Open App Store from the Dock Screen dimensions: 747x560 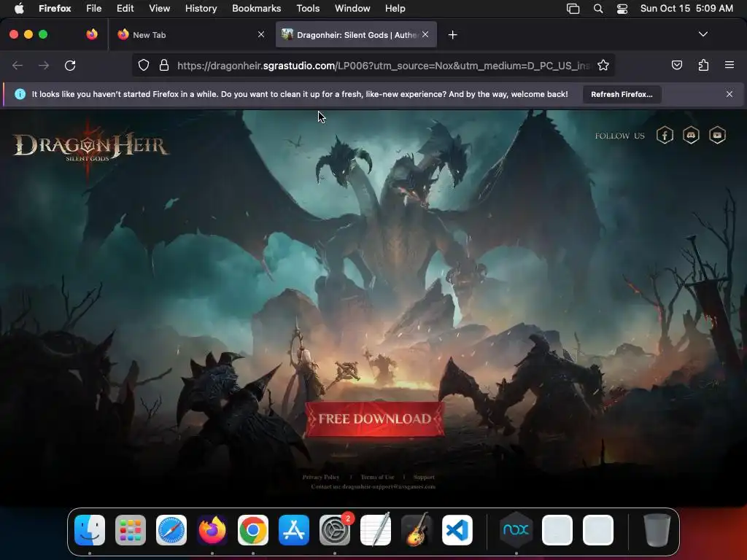point(294,529)
